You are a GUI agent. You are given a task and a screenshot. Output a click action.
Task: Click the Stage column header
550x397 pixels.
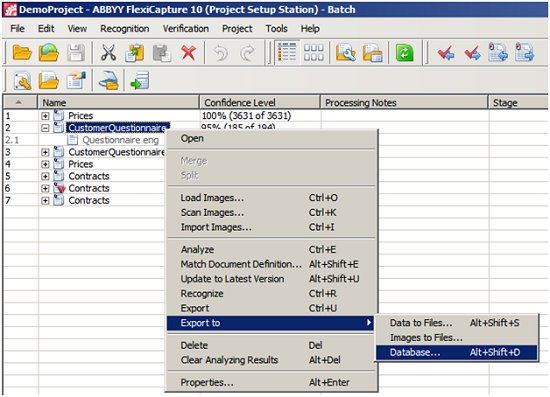coord(518,102)
